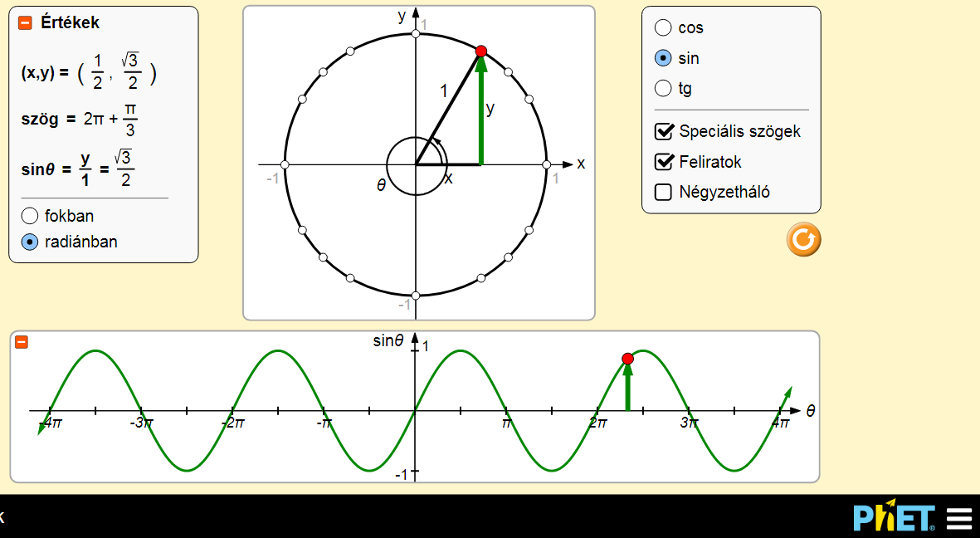The image size is (980, 538).
Task: Collapse the sine graph panel
Action: [22, 341]
